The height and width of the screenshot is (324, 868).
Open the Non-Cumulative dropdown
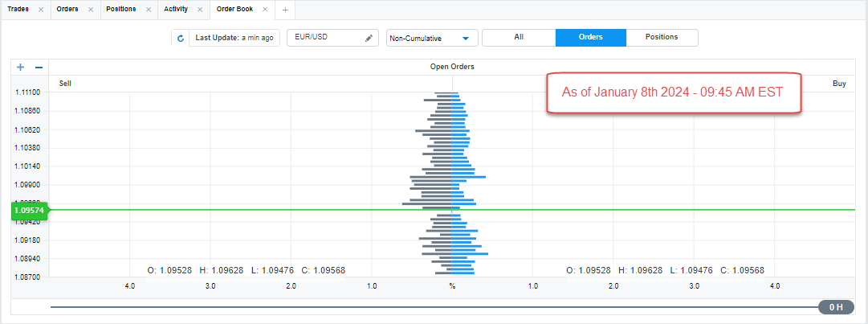[432, 38]
